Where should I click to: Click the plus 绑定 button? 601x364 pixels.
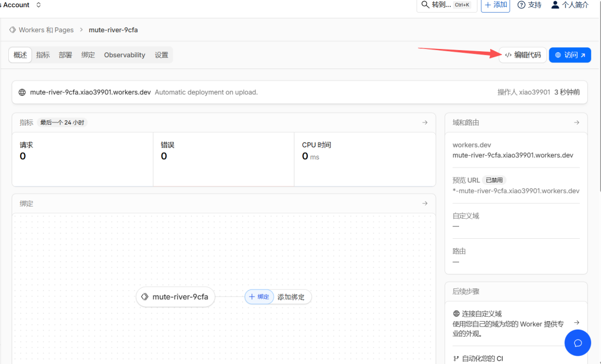[x=259, y=297]
